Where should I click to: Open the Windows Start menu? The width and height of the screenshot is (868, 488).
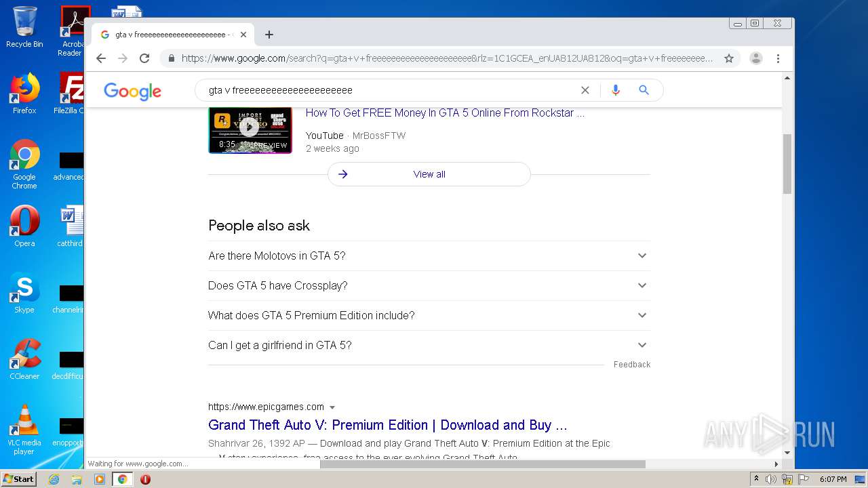tap(18, 479)
